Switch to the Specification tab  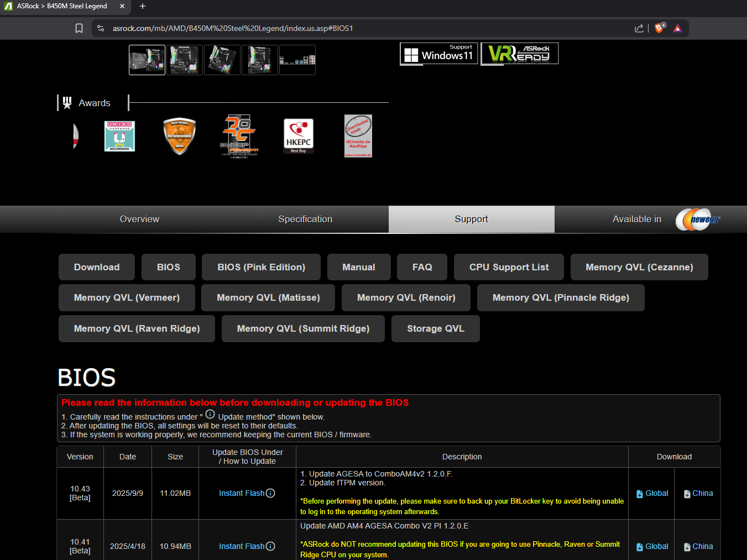pyautogui.click(x=305, y=219)
